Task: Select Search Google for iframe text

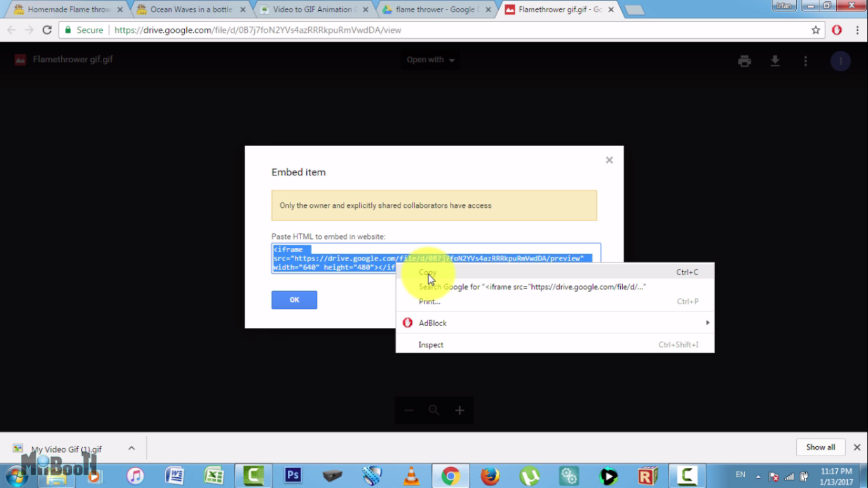Action: (x=555, y=287)
